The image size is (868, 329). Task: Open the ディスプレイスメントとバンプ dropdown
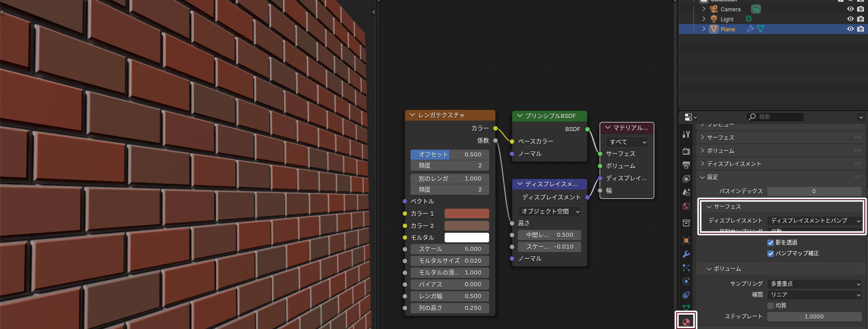coord(815,221)
